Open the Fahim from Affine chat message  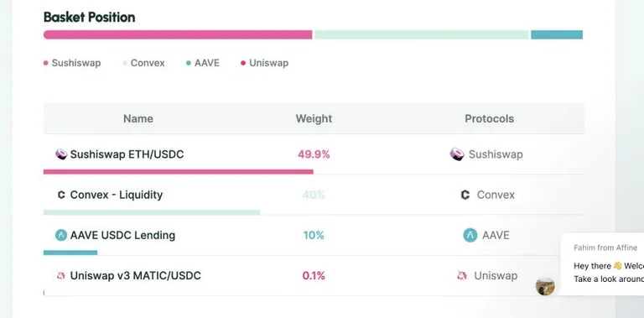(x=602, y=263)
